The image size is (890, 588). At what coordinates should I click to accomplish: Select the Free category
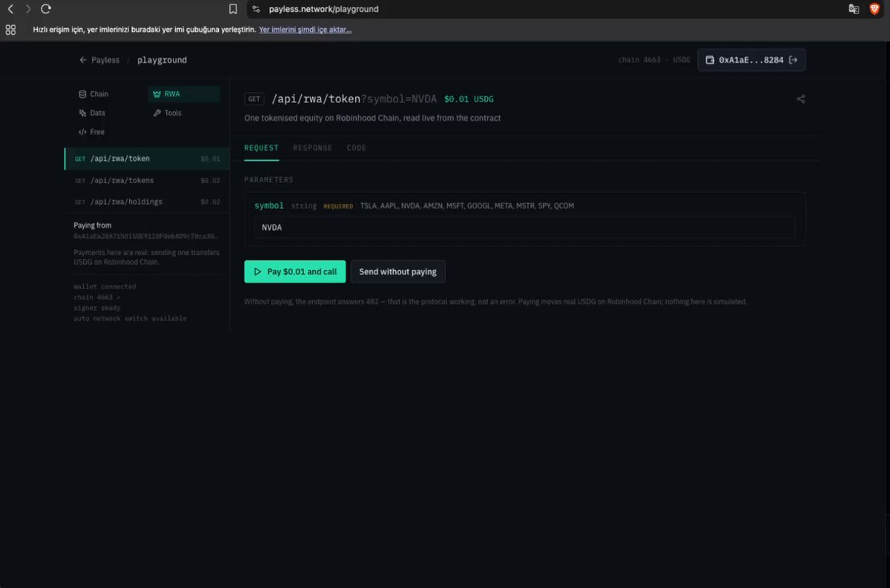pos(91,132)
